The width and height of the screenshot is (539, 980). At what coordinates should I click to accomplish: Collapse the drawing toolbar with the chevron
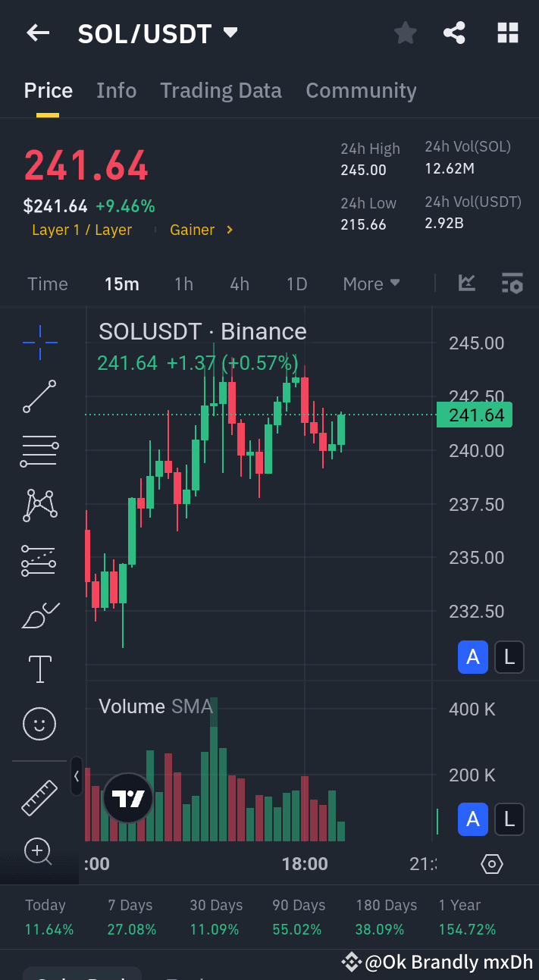[77, 776]
